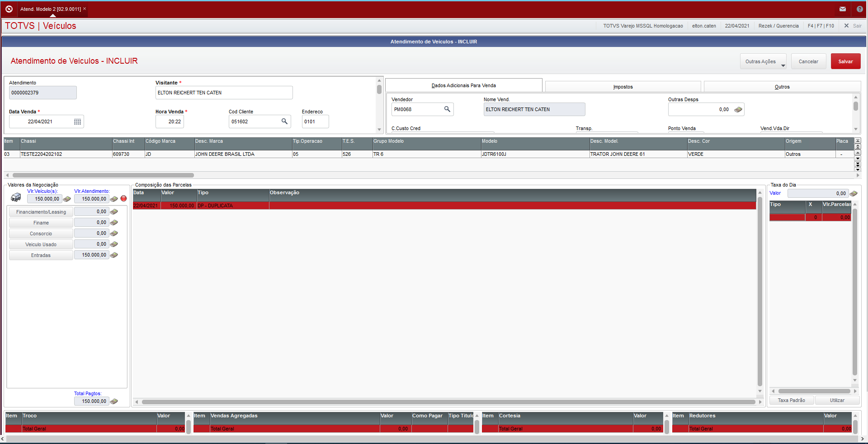
Task: Click the red status indicator circle
Action: coord(123,198)
